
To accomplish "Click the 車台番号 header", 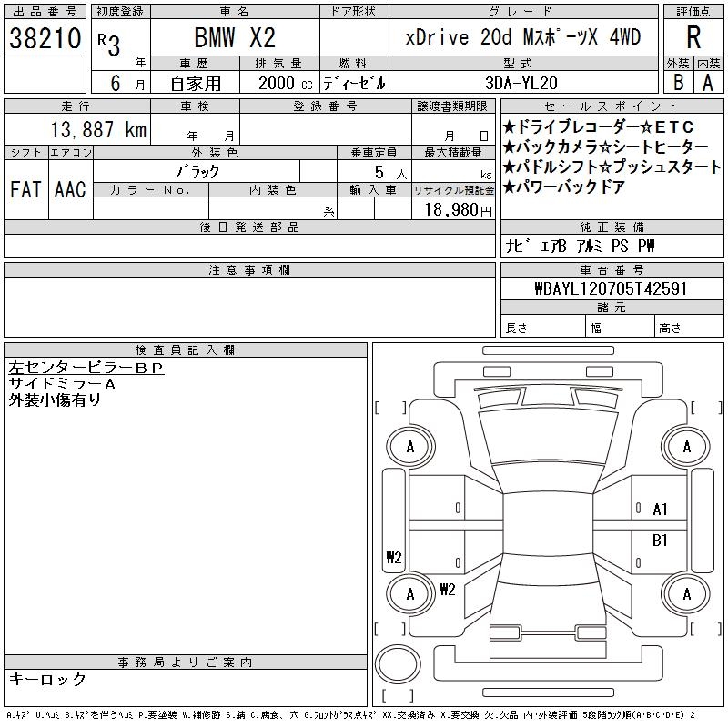I will point(612,269).
